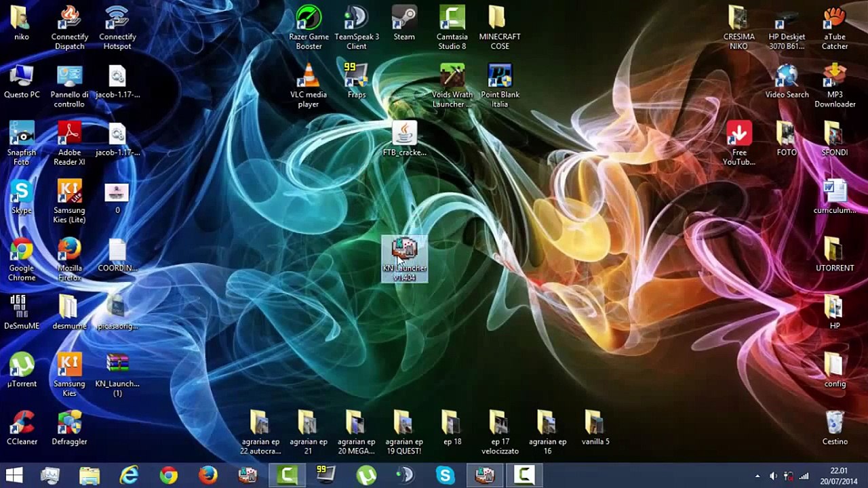This screenshot has height=488, width=868.
Task: Select the config folder
Action: tap(835, 370)
